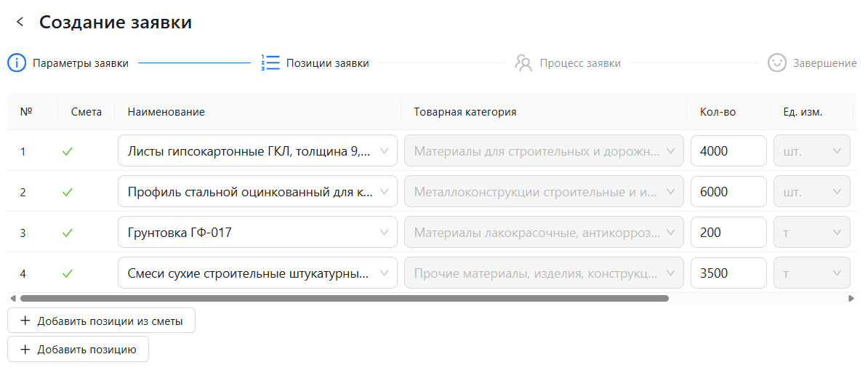Image resolution: width=868 pixels, height=370 pixels.
Task: Click the green checkmark in row 2
Action: pyautogui.click(x=68, y=192)
